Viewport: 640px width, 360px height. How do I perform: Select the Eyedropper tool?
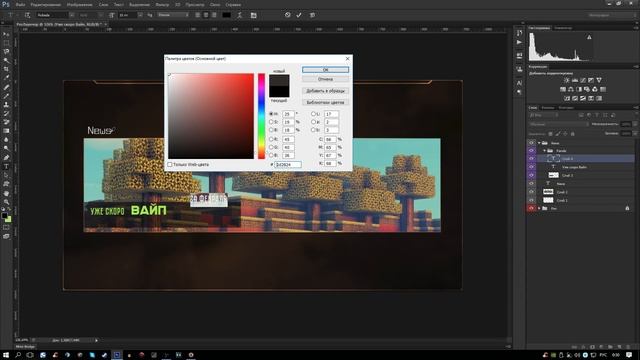click(6, 78)
